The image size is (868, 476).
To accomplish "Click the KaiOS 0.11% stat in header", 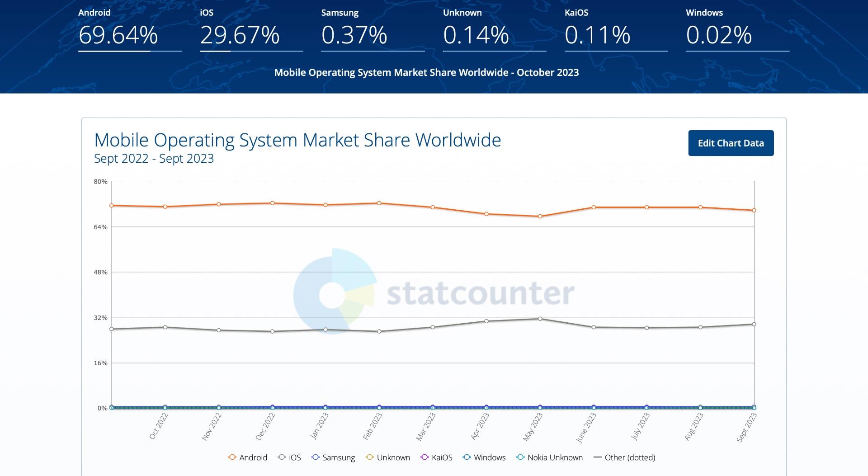I will 616,30.
